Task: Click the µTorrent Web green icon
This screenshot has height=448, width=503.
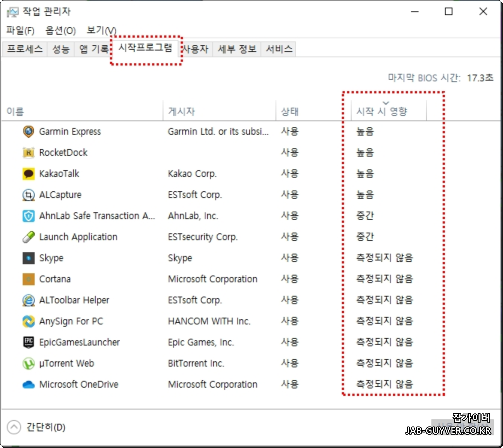Action: pos(29,364)
